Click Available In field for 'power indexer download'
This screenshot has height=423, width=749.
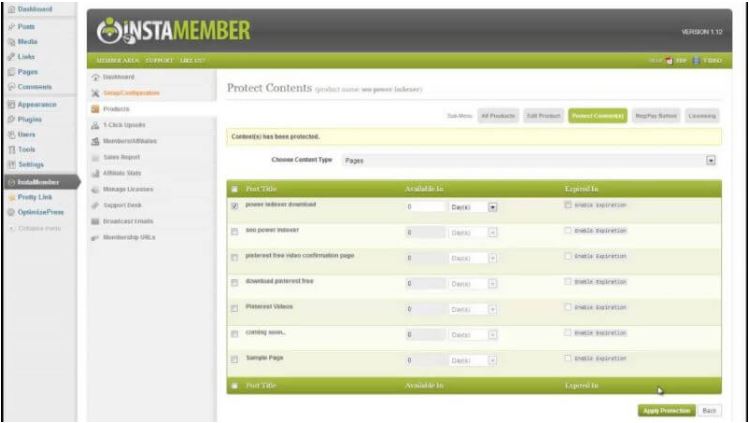click(425, 207)
